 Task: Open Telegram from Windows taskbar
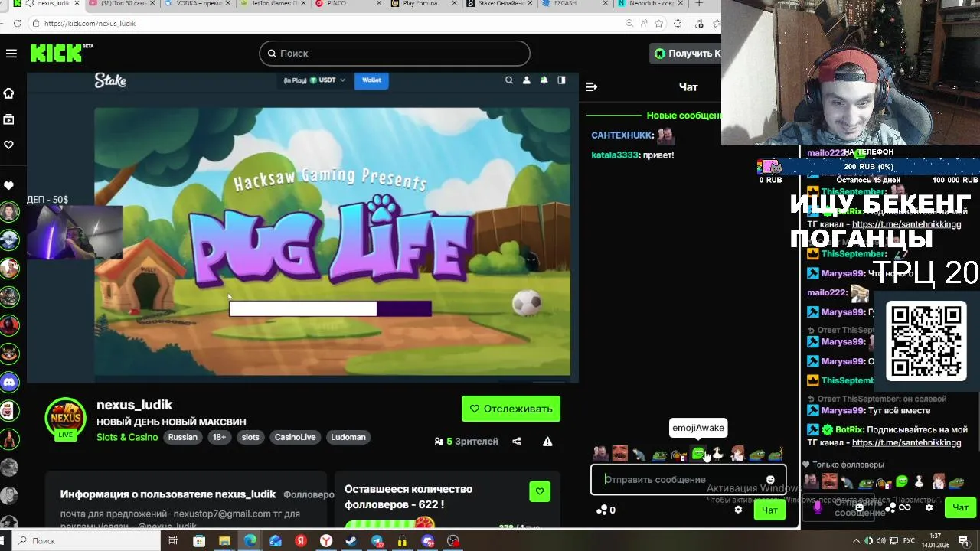tap(377, 541)
